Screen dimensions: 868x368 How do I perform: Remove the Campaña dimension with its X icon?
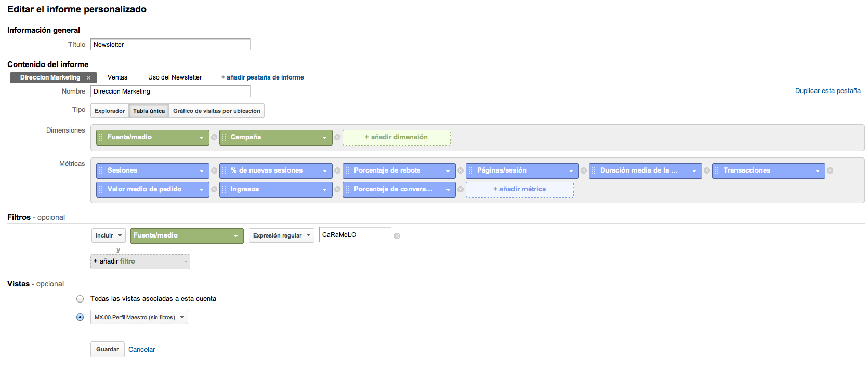coord(337,137)
